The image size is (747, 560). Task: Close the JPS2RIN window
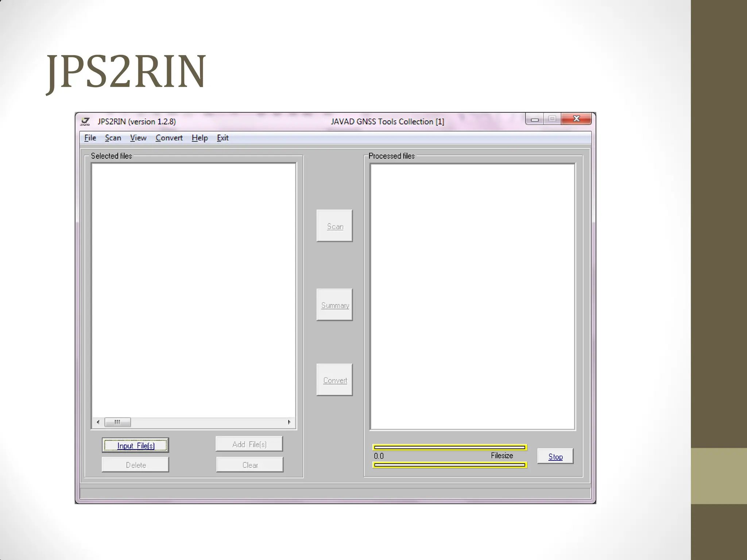(x=576, y=119)
